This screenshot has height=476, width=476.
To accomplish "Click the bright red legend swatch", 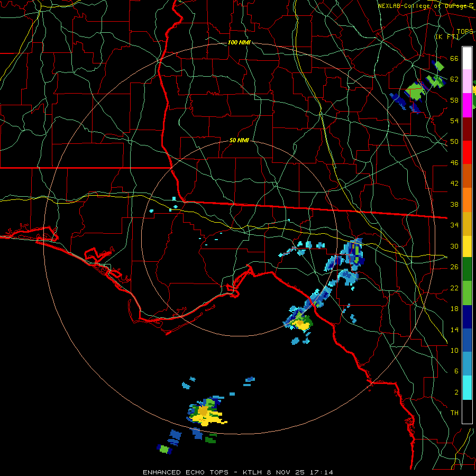I will (x=467, y=152).
